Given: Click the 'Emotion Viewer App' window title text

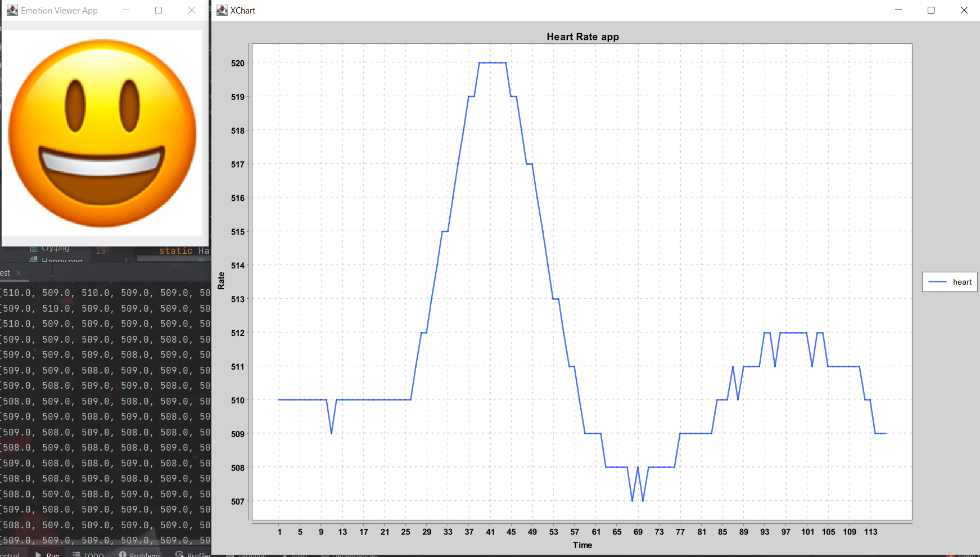Looking at the screenshot, I should 60,10.
